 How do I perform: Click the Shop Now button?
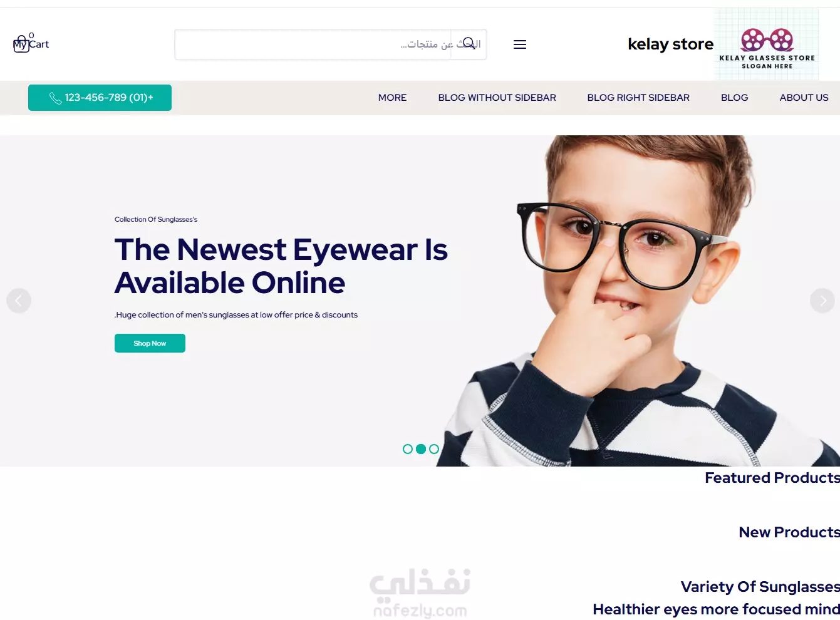point(150,343)
